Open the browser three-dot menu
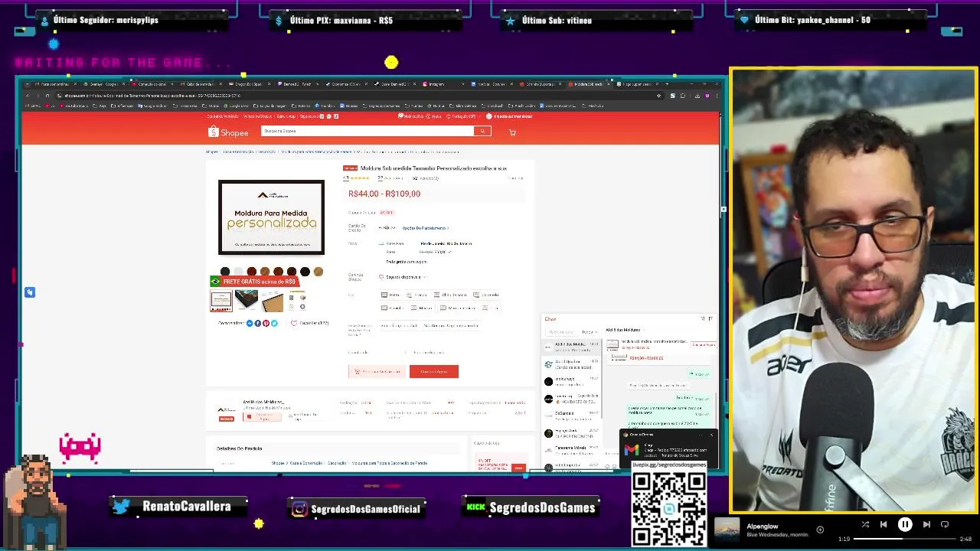This screenshot has width=980, height=551. pyautogui.click(x=716, y=96)
